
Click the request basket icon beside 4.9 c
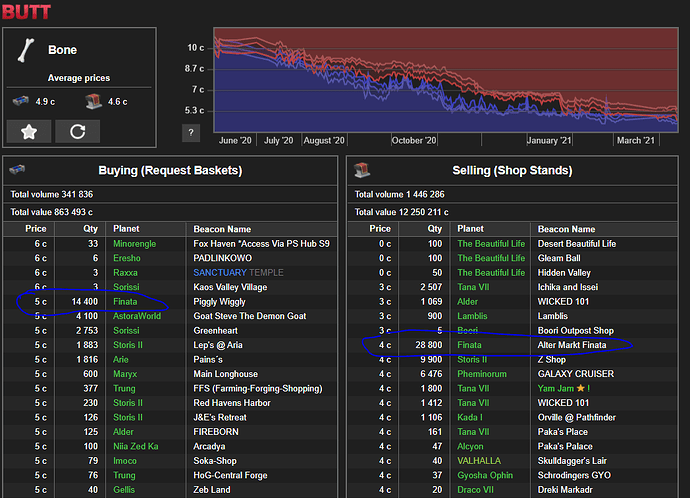[x=21, y=101]
